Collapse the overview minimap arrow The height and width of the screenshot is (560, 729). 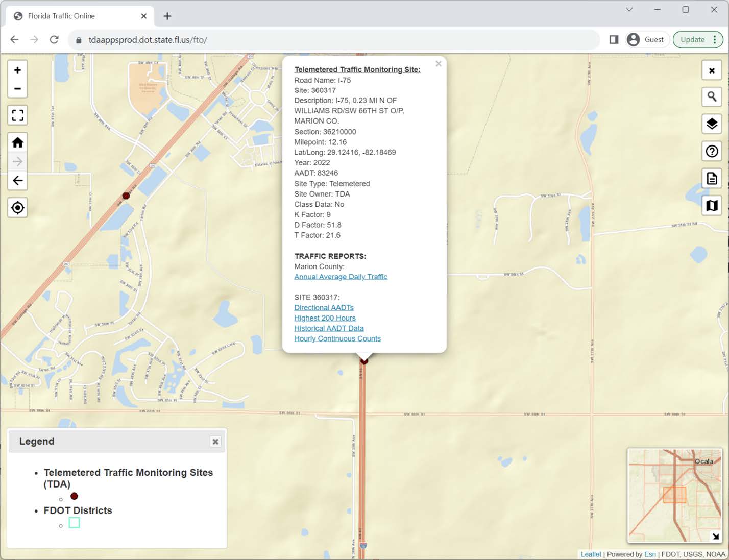tap(716, 536)
